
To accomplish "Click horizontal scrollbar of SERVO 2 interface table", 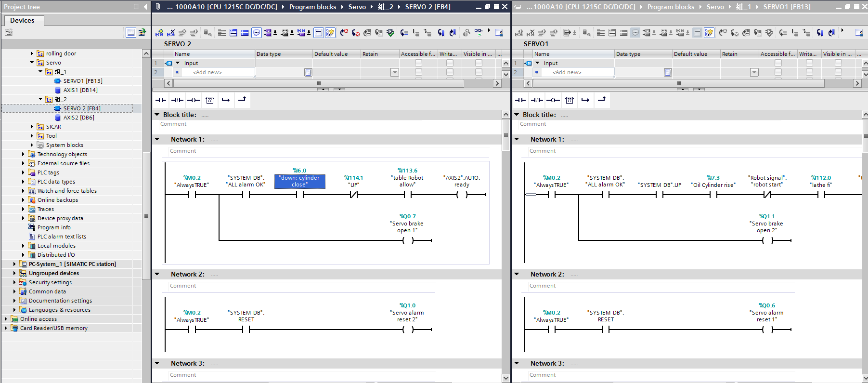I will coord(318,83).
